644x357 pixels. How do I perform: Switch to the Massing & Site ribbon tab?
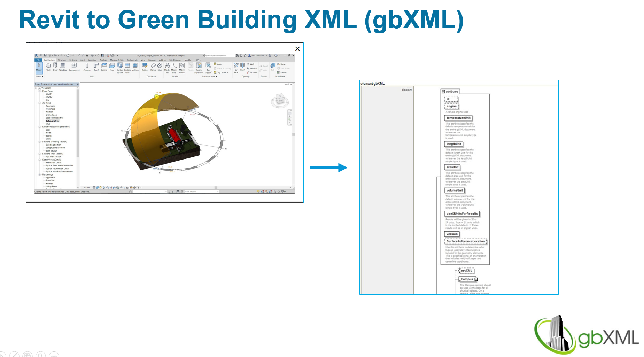(x=117, y=60)
